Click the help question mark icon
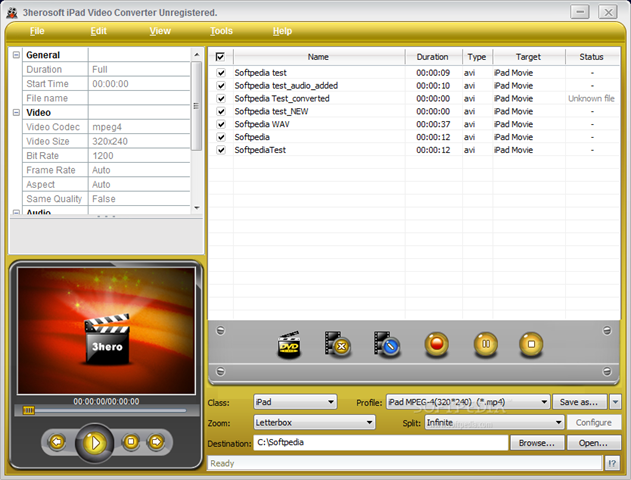This screenshot has height=480, width=631. point(612,464)
